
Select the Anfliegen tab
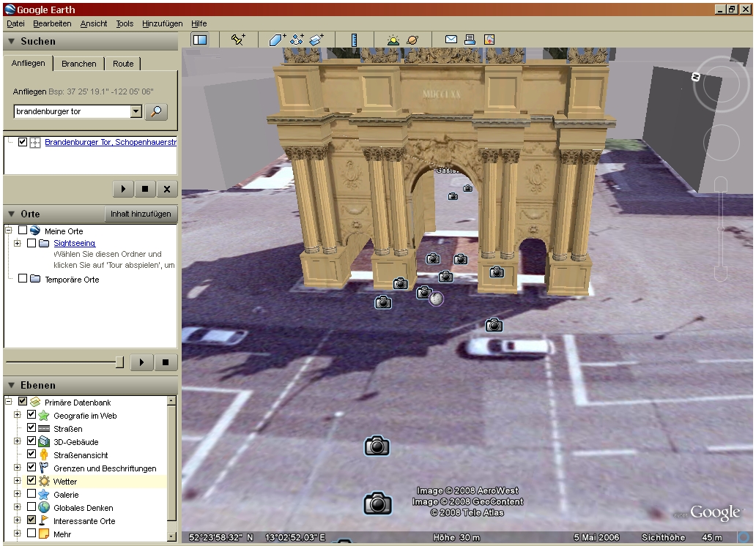(29, 63)
